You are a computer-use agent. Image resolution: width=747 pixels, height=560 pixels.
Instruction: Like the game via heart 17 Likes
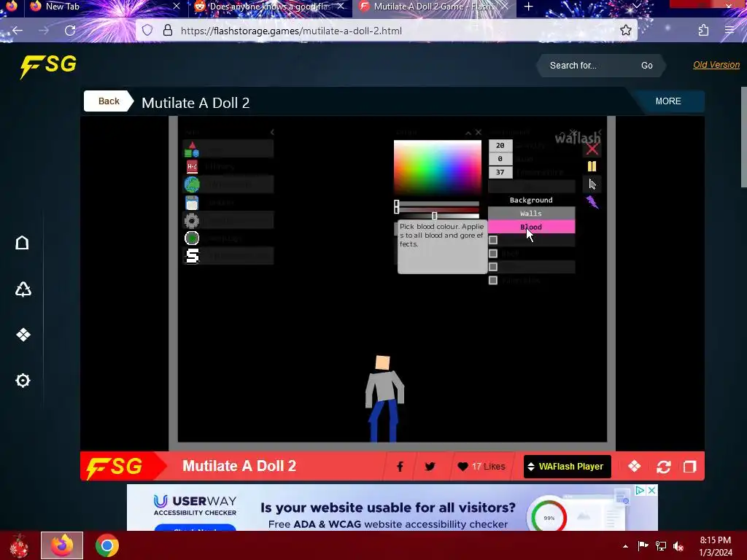(481, 467)
